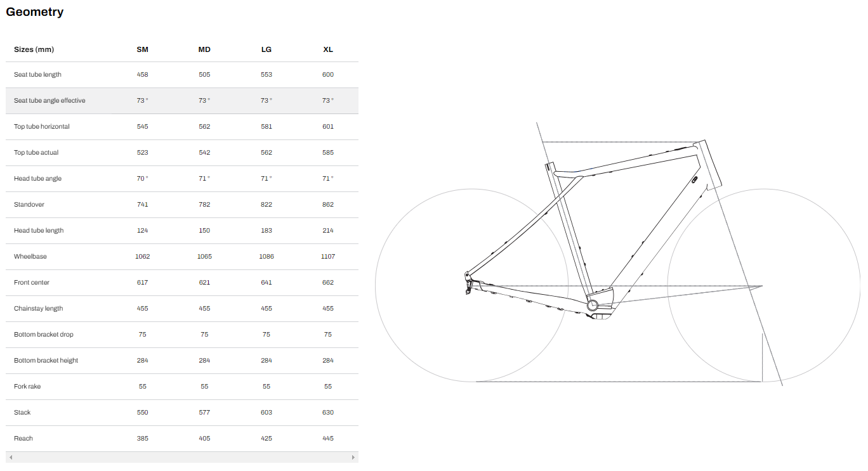Select the MD head tube length 150
The image size is (868, 471).
point(204,230)
